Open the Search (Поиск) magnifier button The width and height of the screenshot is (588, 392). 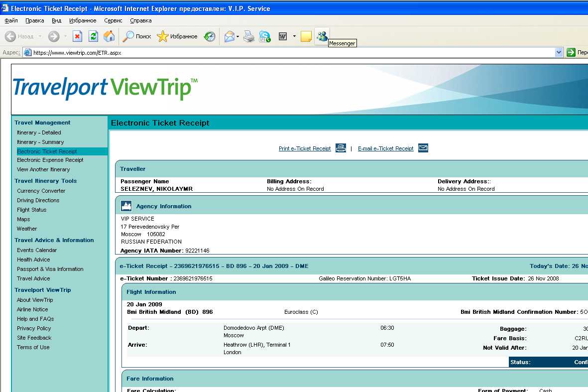tap(137, 36)
